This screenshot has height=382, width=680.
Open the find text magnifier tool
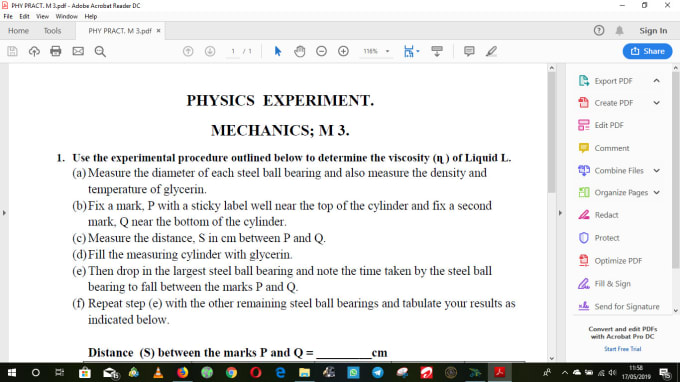[x=100, y=51]
